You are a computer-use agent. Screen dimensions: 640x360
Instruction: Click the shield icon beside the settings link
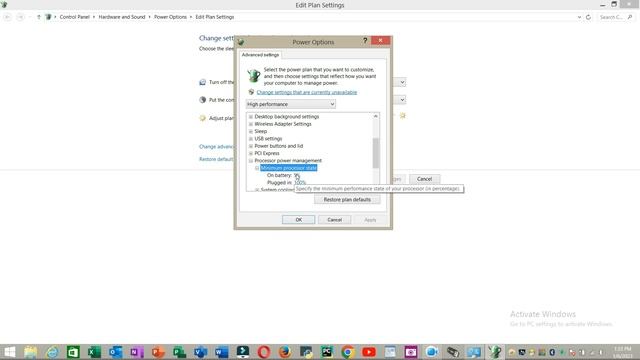tap(251, 92)
